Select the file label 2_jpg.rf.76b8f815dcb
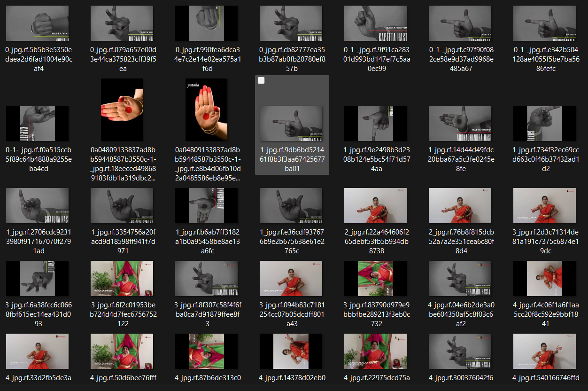 pyautogui.click(x=460, y=242)
